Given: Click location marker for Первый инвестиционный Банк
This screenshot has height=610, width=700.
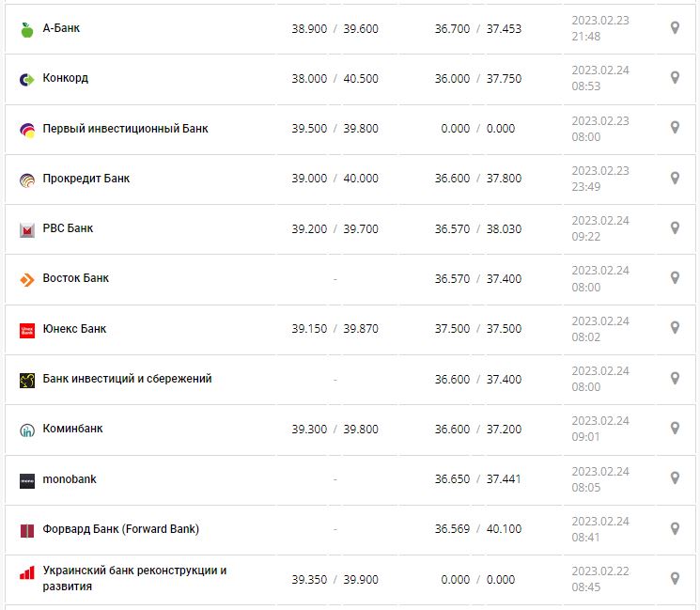Looking at the screenshot, I should pos(675,128).
